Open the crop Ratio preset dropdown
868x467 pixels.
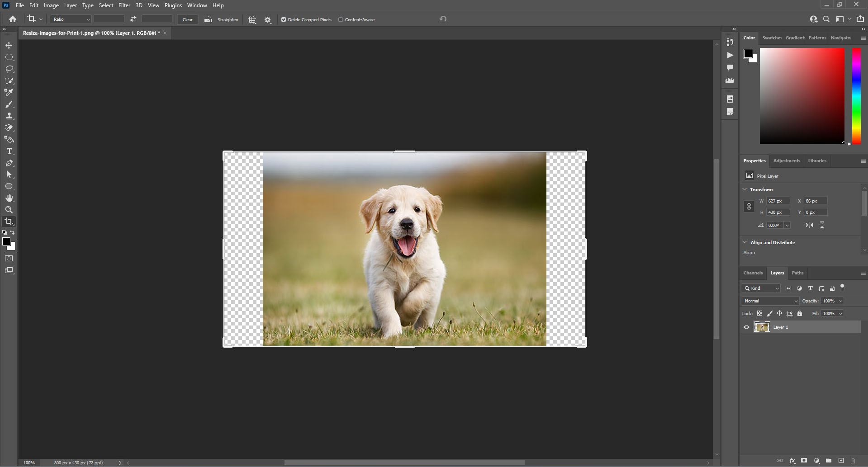[x=70, y=19]
